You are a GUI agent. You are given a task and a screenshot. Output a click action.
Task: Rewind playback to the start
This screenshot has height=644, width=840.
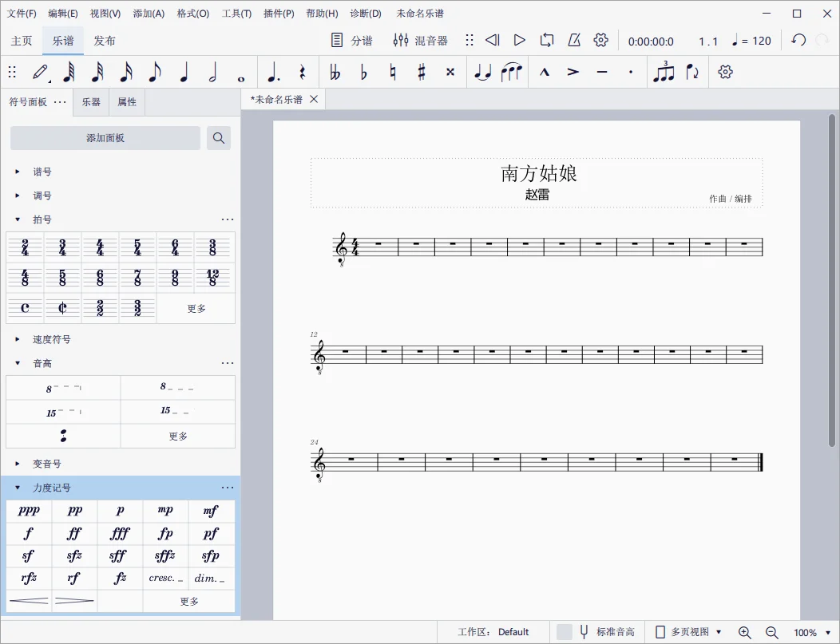tap(493, 40)
